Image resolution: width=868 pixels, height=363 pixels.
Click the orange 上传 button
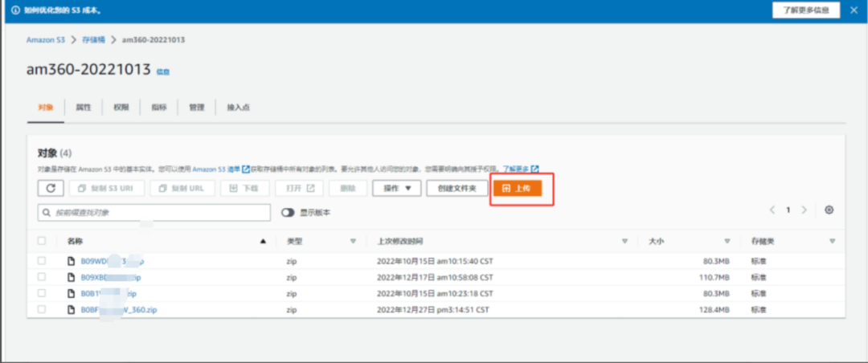(517, 188)
